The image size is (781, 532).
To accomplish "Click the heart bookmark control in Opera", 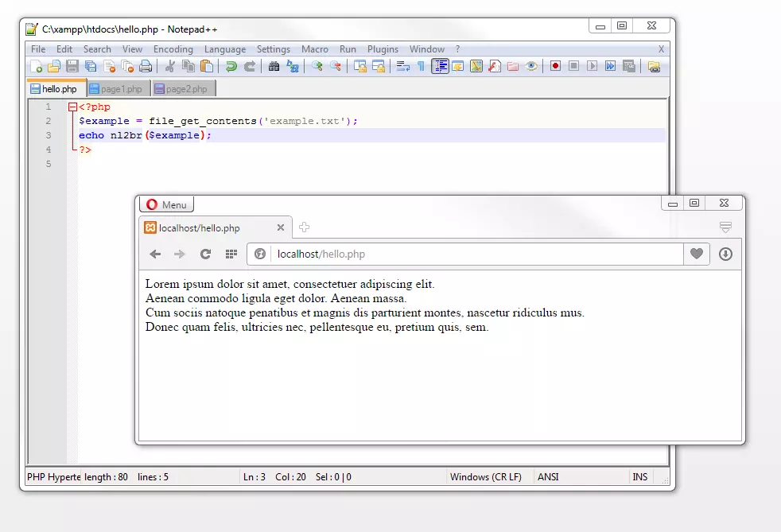I will pyautogui.click(x=696, y=254).
